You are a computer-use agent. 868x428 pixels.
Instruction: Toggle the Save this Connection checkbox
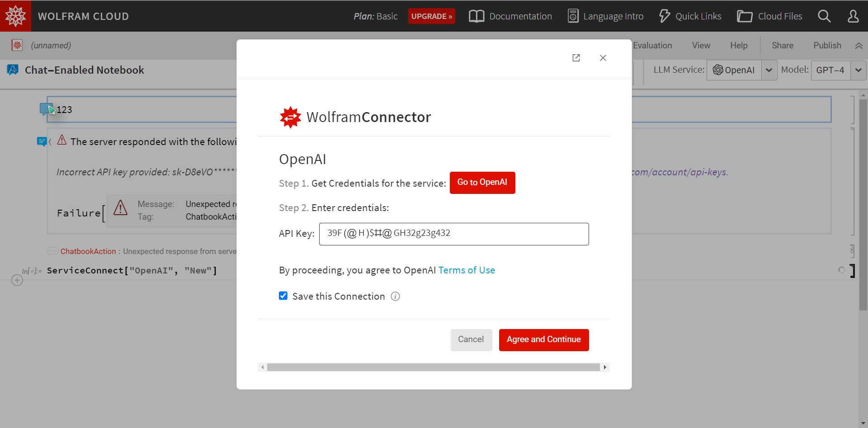pyautogui.click(x=283, y=296)
